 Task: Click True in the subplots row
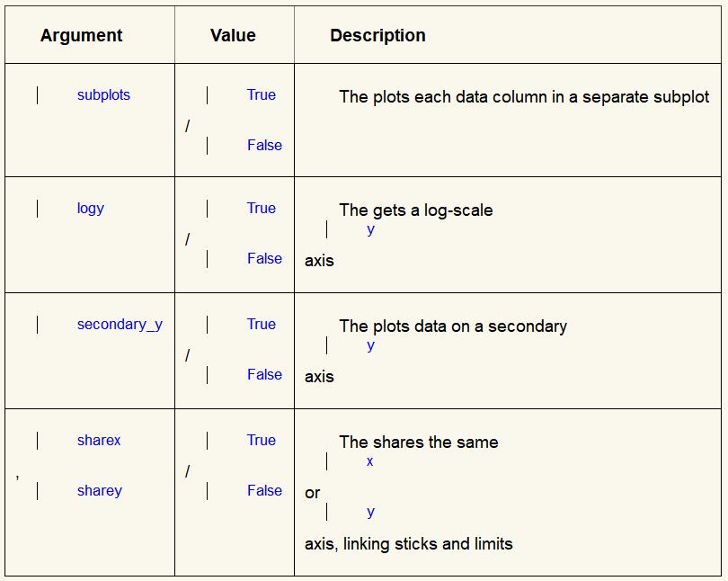tap(262, 95)
